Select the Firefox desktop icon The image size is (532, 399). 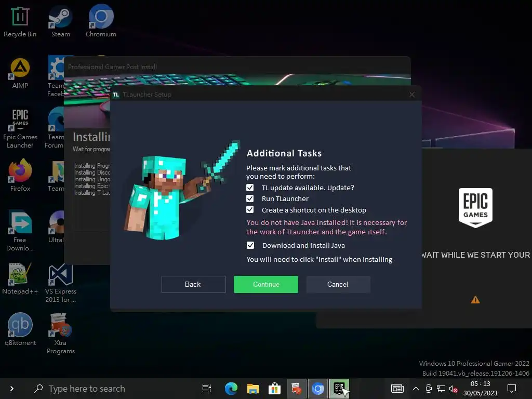tap(20, 176)
